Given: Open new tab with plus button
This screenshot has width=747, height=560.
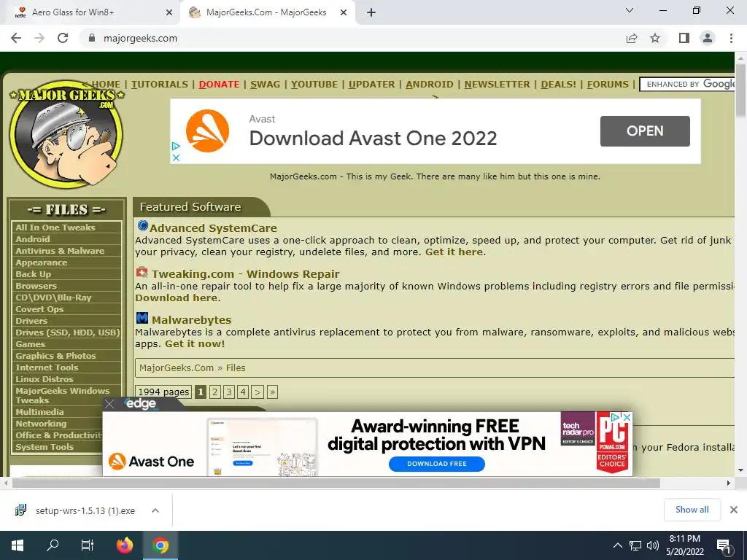Looking at the screenshot, I should click(x=371, y=12).
